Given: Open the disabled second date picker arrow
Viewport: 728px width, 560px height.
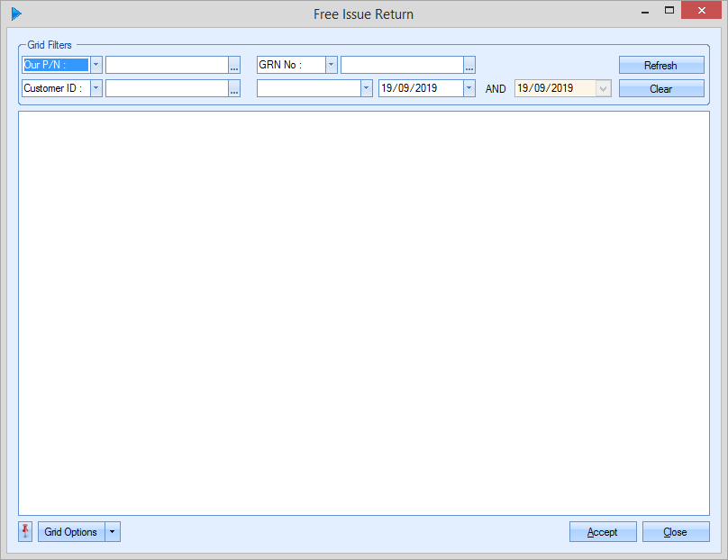Looking at the screenshot, I should (x=604, y=88).
